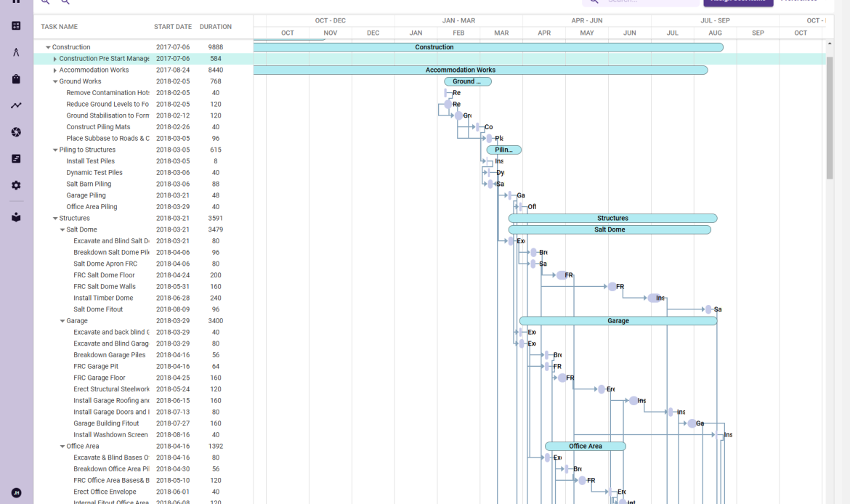Viewport: 850px width, 504px height.
Task: Click the AUG month header
Action: pos(715,33)
